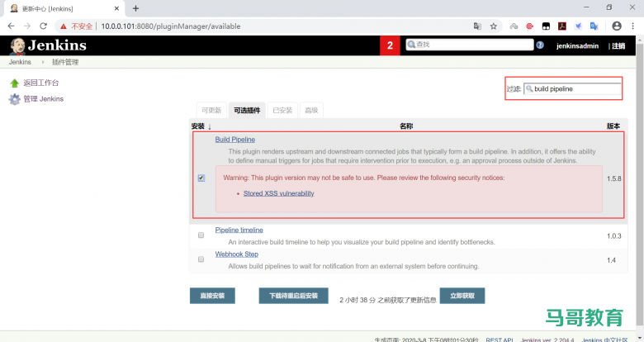This screenshot has width=644, height=342.
Task: Click the cloud extension icon
Action: (x=514, y=26)
